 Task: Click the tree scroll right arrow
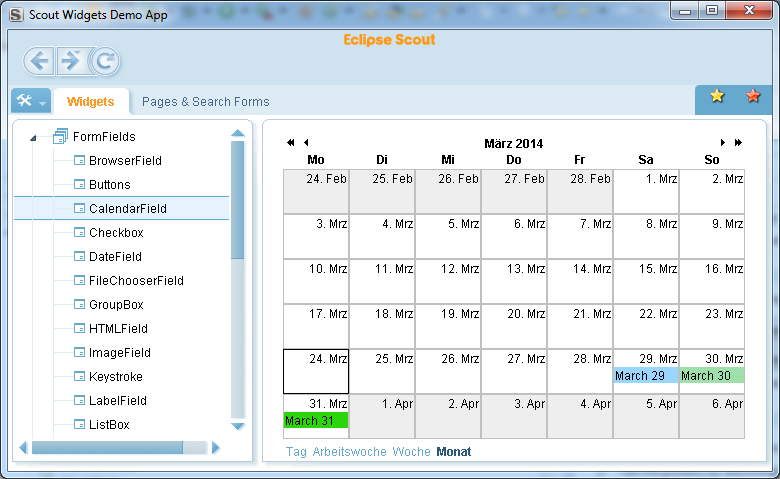point(215,448)
